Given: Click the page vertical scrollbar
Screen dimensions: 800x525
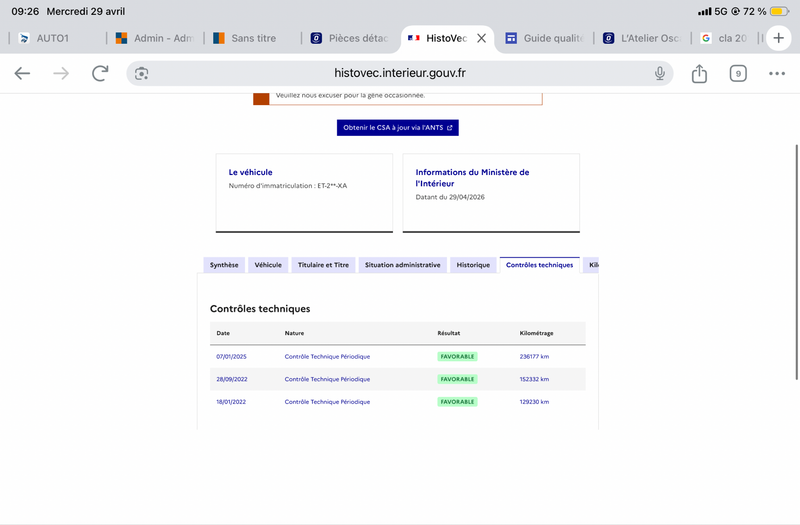Looking at the screenshot, I should (x=796, y=262).
